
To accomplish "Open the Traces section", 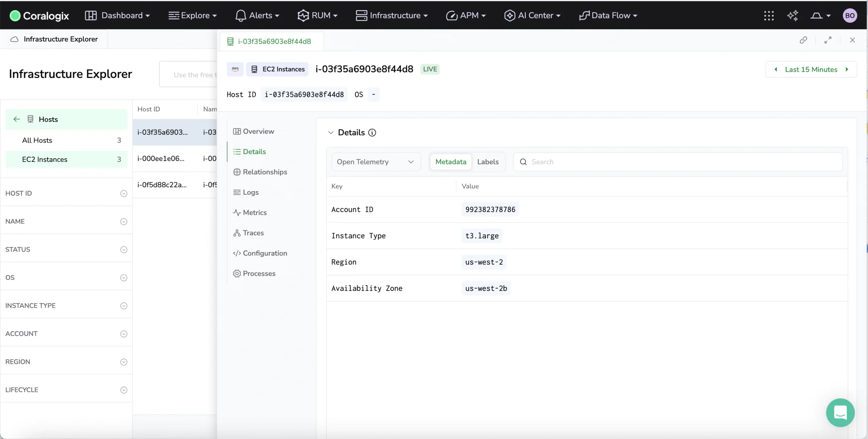I will pyautogui.click(x=249, y=233).
